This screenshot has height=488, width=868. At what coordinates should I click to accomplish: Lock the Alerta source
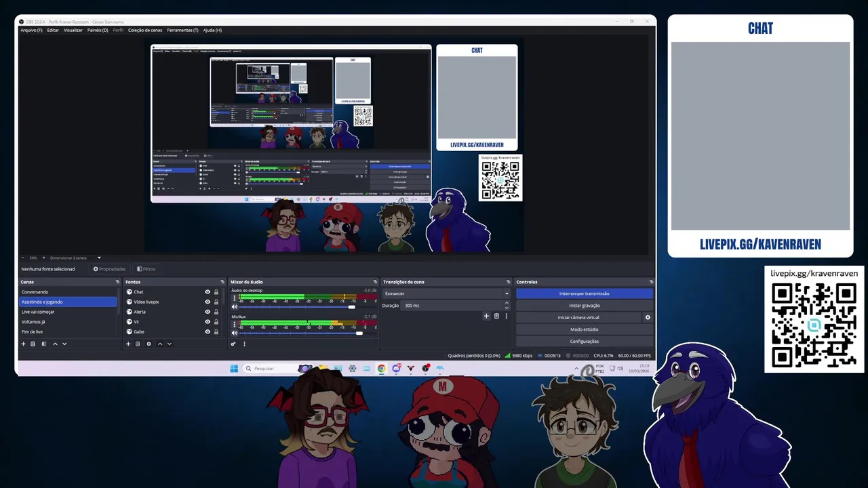[216, 312]
